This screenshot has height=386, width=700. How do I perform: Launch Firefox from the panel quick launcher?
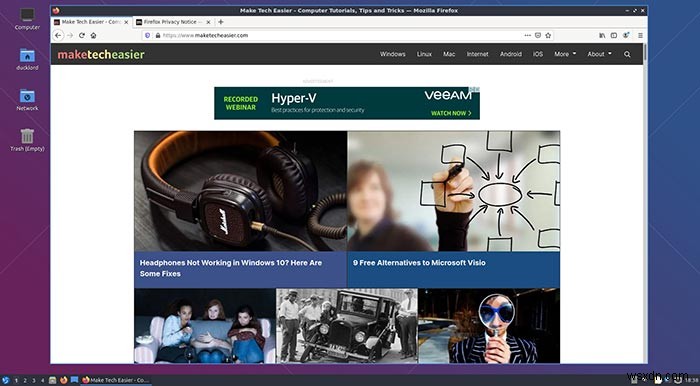[63, 380]
